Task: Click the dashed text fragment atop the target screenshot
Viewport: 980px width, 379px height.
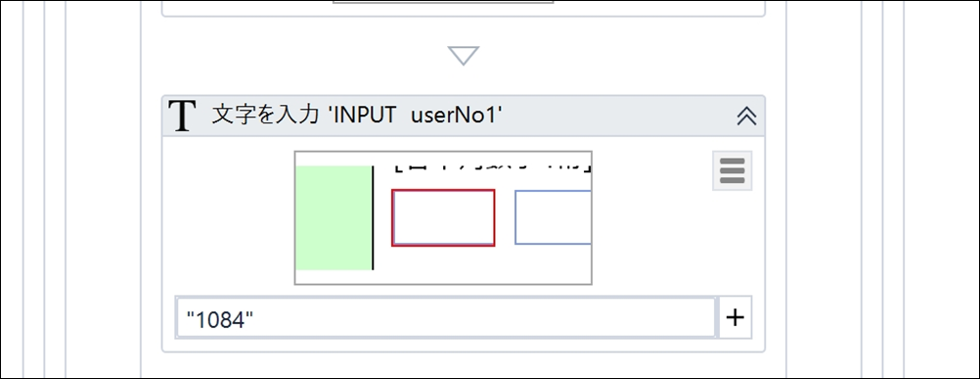Action: point(494,166)
